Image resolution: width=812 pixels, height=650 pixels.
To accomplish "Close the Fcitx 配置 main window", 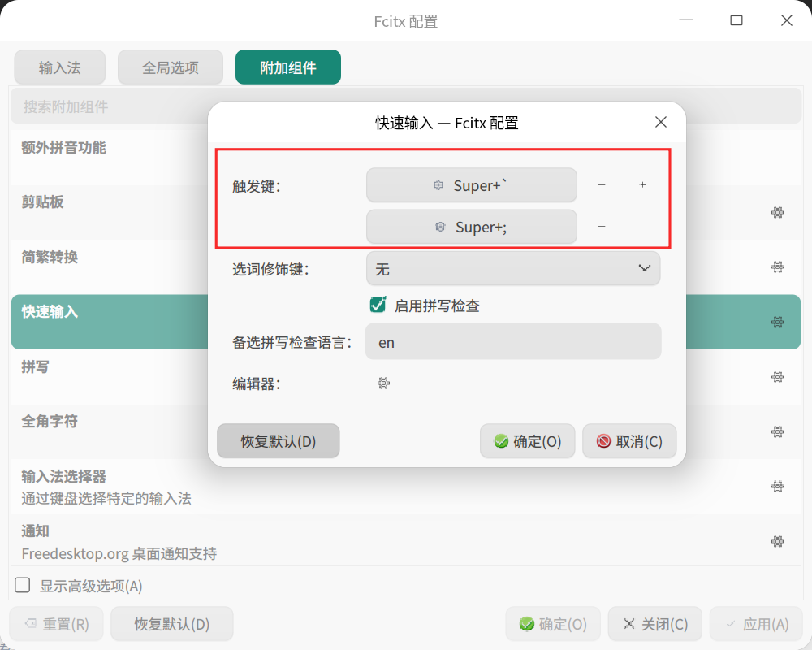I will [x=786, y=20].
